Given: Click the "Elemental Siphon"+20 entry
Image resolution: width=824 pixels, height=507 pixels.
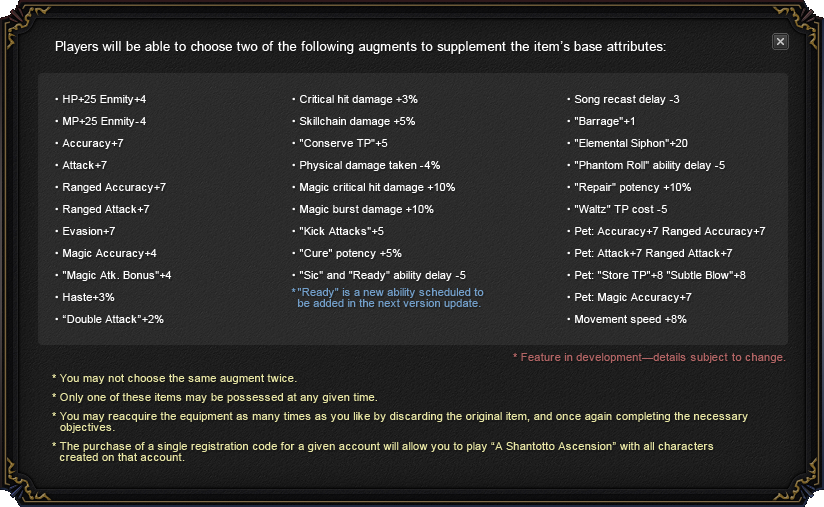Looking at the screenshot, I should (631, 143).
